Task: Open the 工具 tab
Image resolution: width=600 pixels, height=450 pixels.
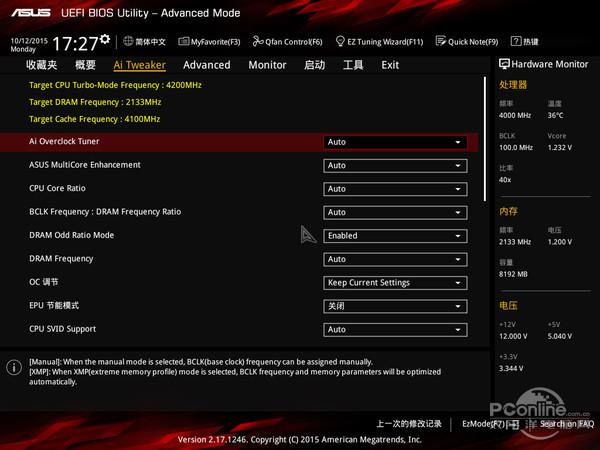Action: (x=353, y=65)
